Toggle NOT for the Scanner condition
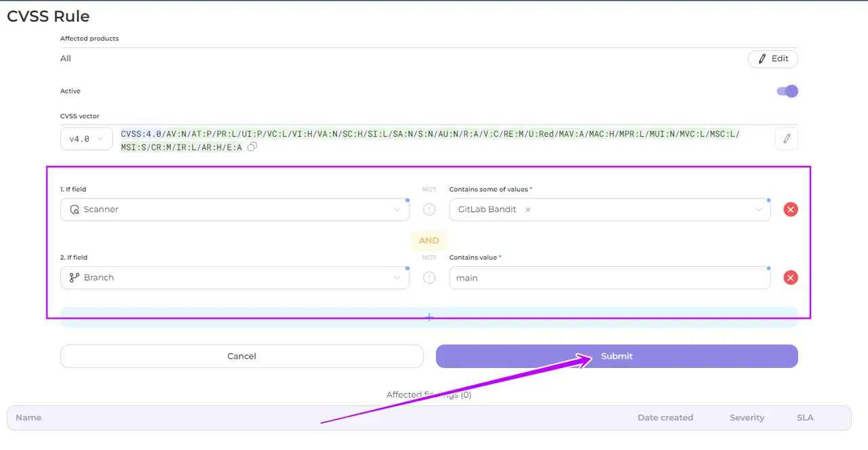The height and width of the screenshot is (450, 868). pos(429,209)
